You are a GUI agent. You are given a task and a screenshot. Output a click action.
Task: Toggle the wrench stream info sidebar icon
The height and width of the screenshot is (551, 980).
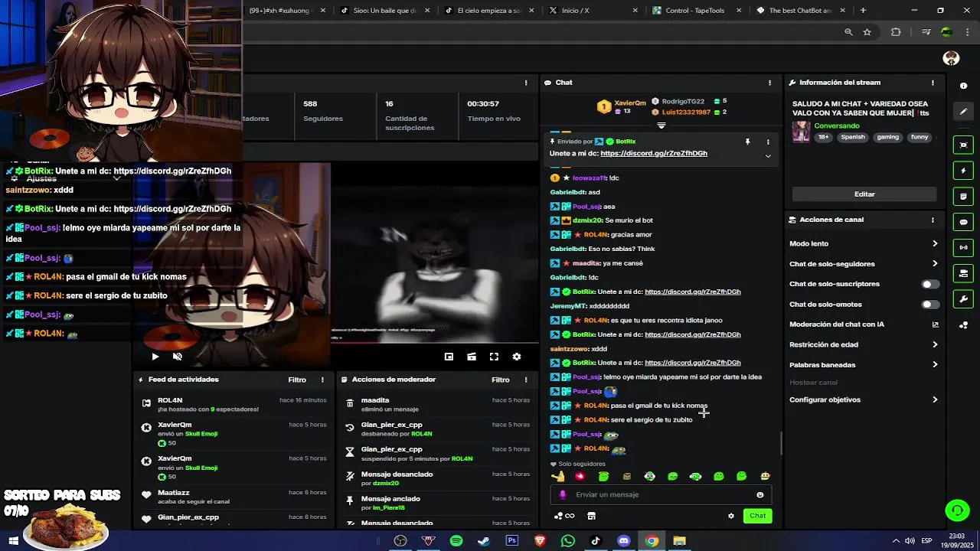[x=963, y=298]
